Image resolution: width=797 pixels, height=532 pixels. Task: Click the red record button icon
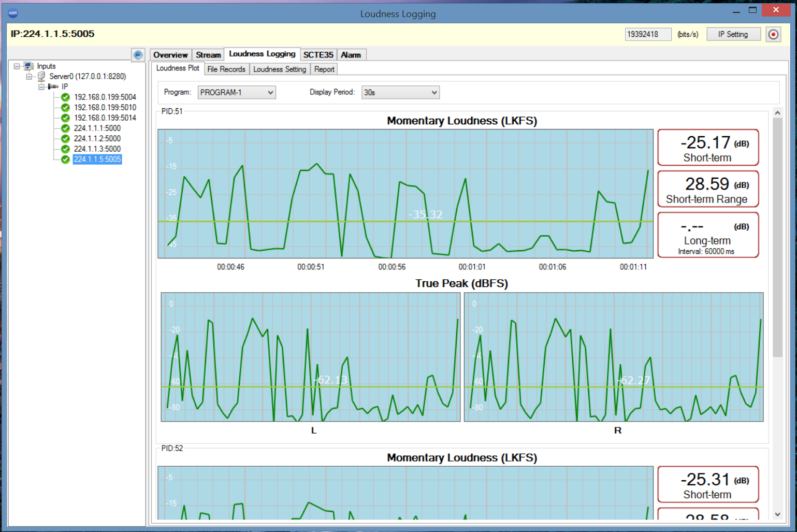coord(773,35)
